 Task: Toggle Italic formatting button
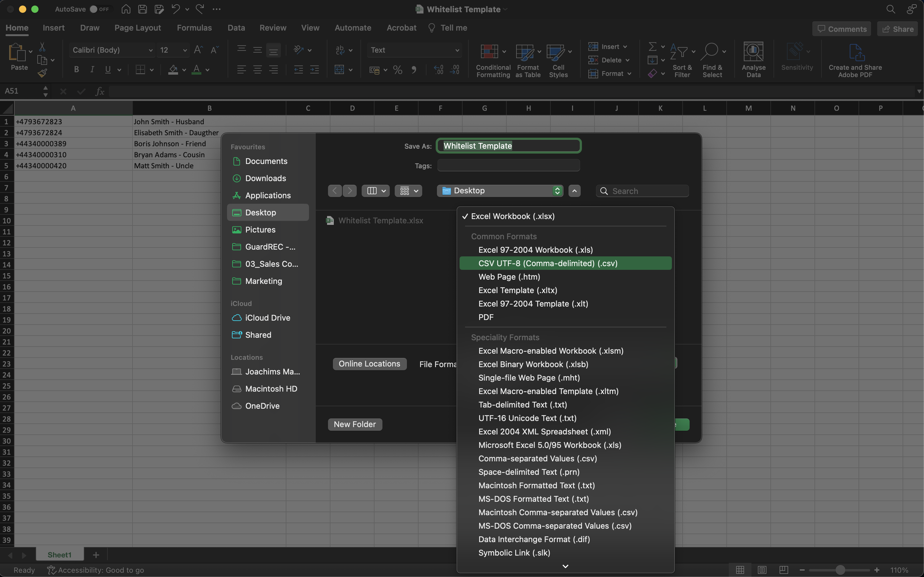92,69
